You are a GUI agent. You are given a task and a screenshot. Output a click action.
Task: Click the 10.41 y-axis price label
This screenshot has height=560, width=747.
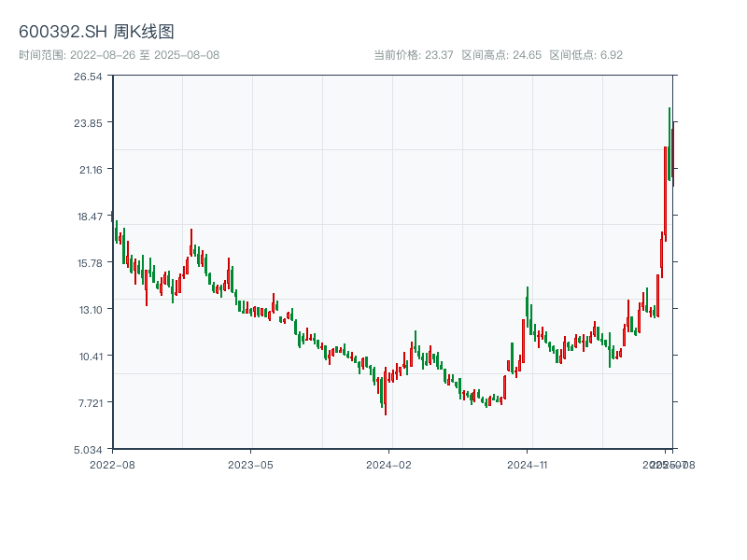(88, 357)
